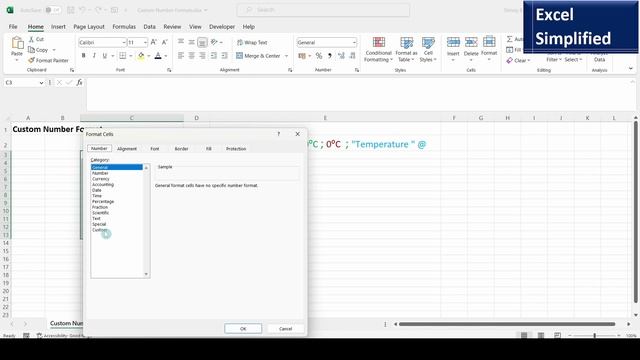The width and height of the screenshot is (640, 360).
Task: Switch to the Insert ribbon tab
Action: 58,27
